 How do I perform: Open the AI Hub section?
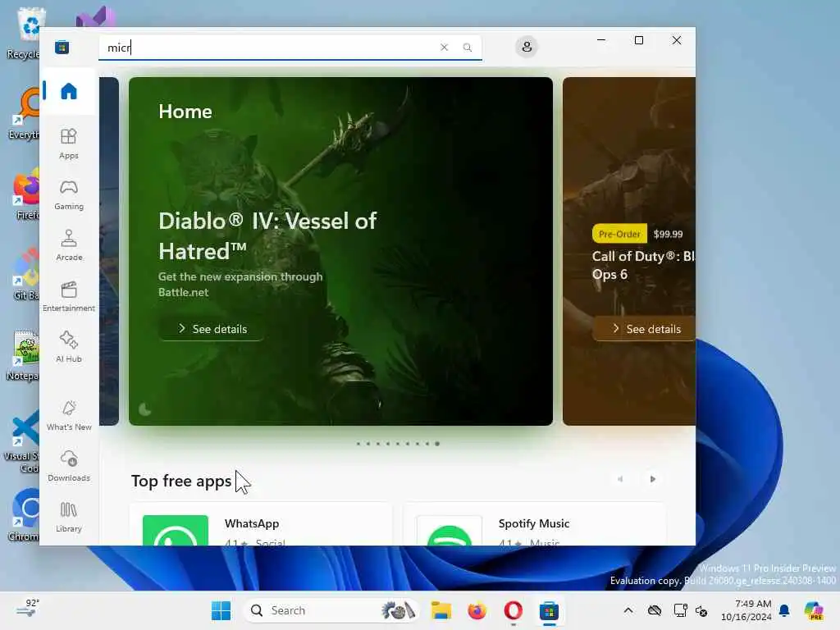click(69, 347)
